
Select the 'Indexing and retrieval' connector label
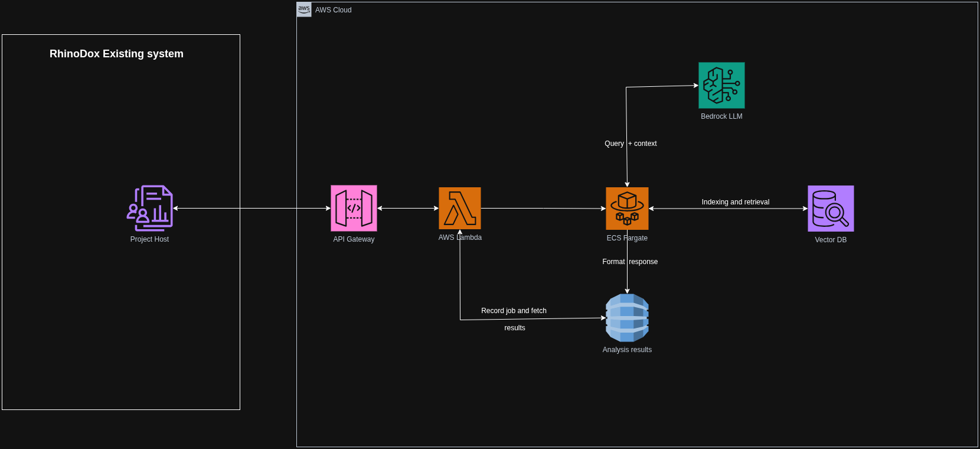(736, 202)
